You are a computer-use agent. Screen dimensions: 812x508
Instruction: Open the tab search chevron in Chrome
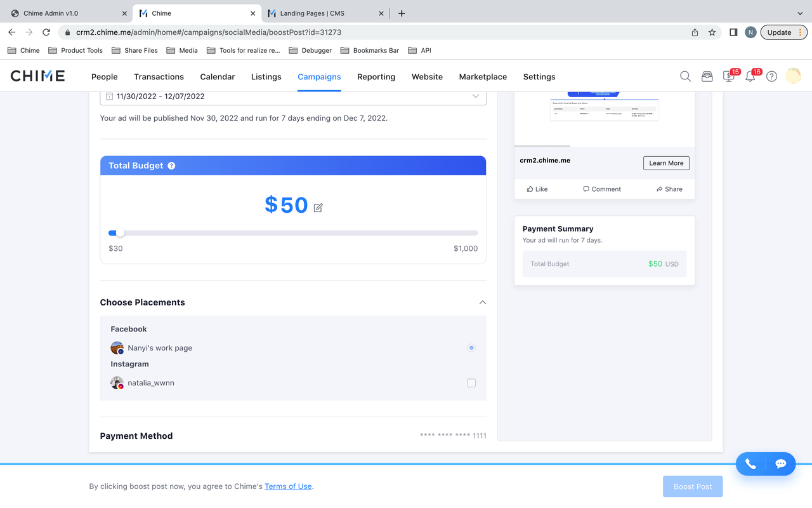(800, 13)
